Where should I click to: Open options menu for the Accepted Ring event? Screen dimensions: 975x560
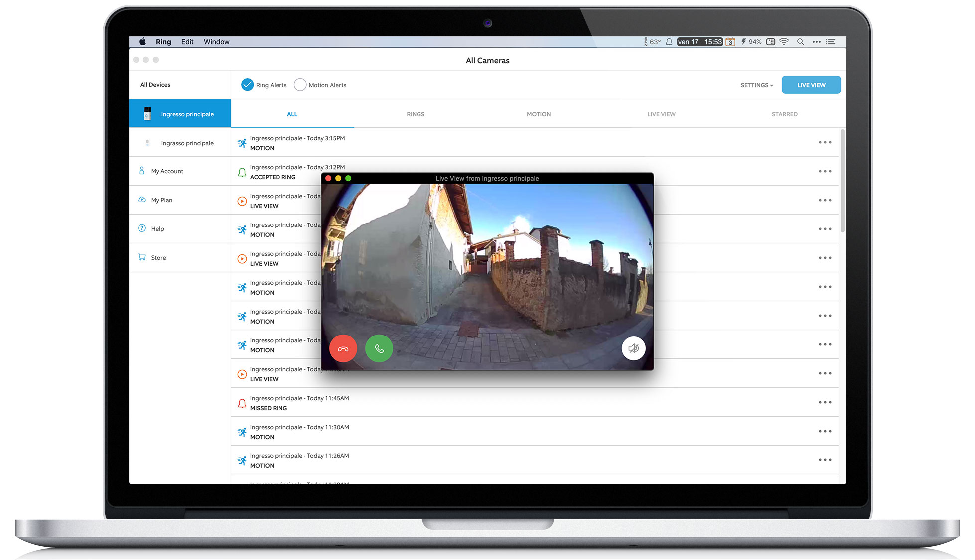coord(825,171)
